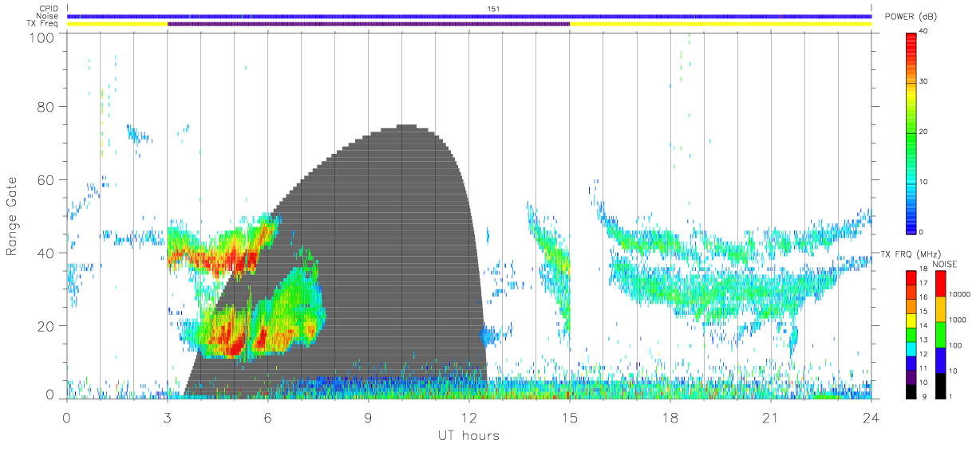This screenshot has height=452, width=980.
Task: Click the TX Freq row label
Action: pyautogui.click(x=42, y=23)
